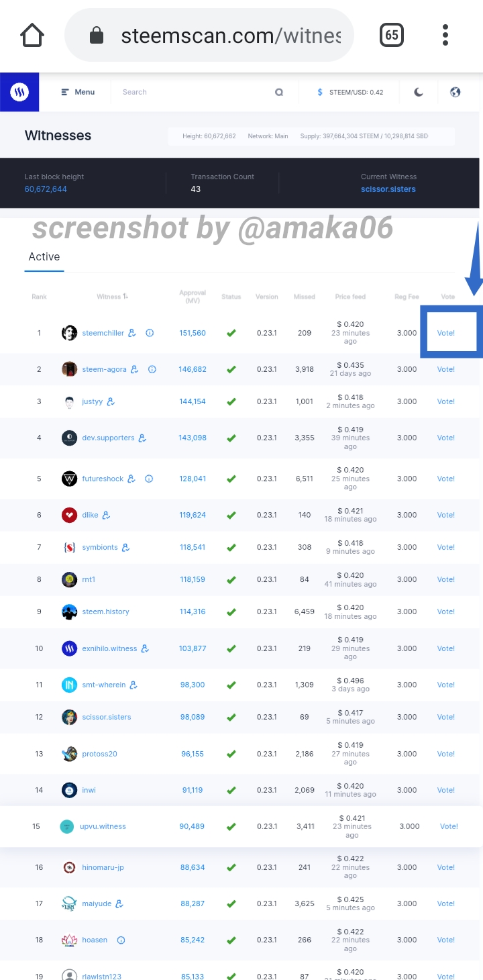This screenshot has height=980, width=483.
Task: Tap the info icon next to steemchiller
Action: (150, 332)
